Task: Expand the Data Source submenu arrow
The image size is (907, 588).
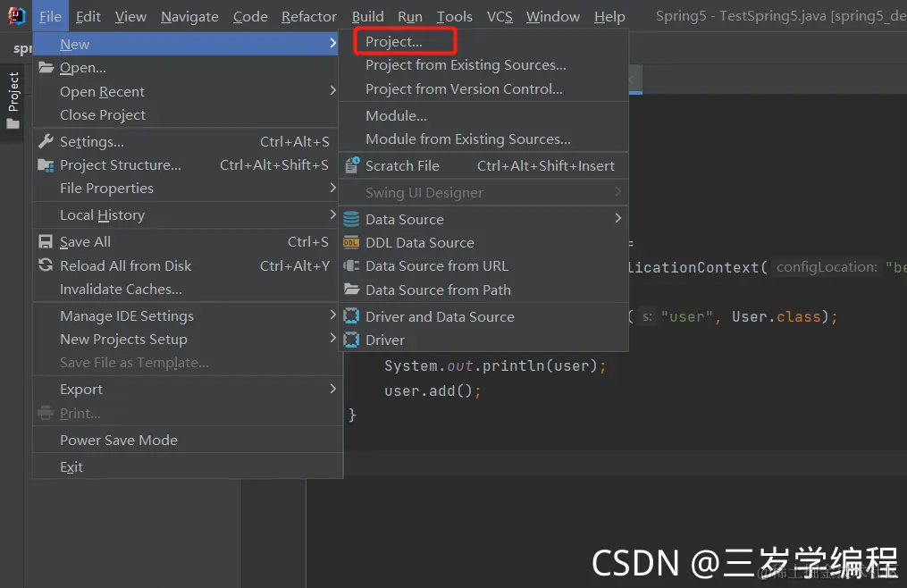Action: coord(617,218)
